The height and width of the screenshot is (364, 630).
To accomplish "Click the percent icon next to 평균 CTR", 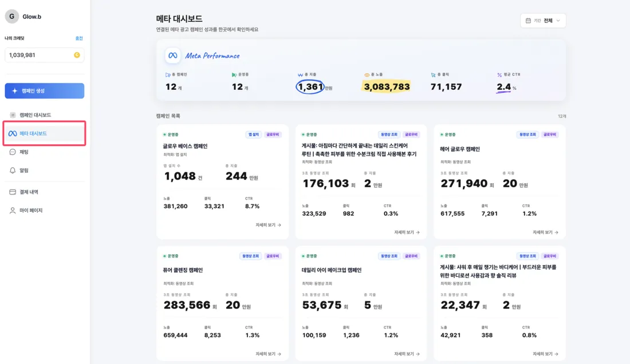I will [x=499, y=74].
